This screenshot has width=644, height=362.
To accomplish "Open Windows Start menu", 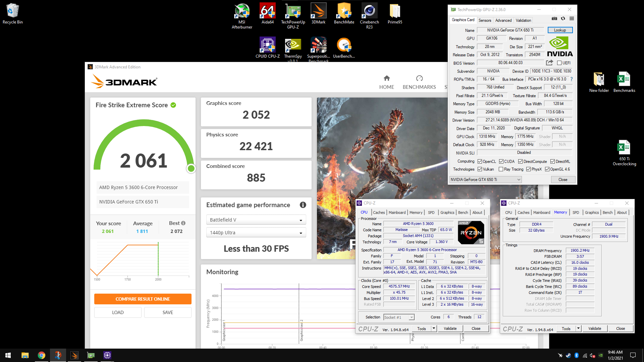I will point(8,355).
